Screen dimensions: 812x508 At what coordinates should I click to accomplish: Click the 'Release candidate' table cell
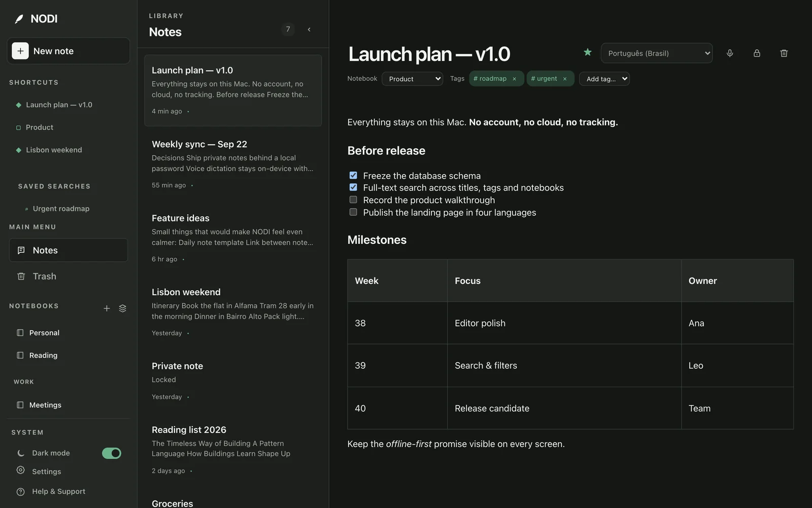click(x=564, y=408)
